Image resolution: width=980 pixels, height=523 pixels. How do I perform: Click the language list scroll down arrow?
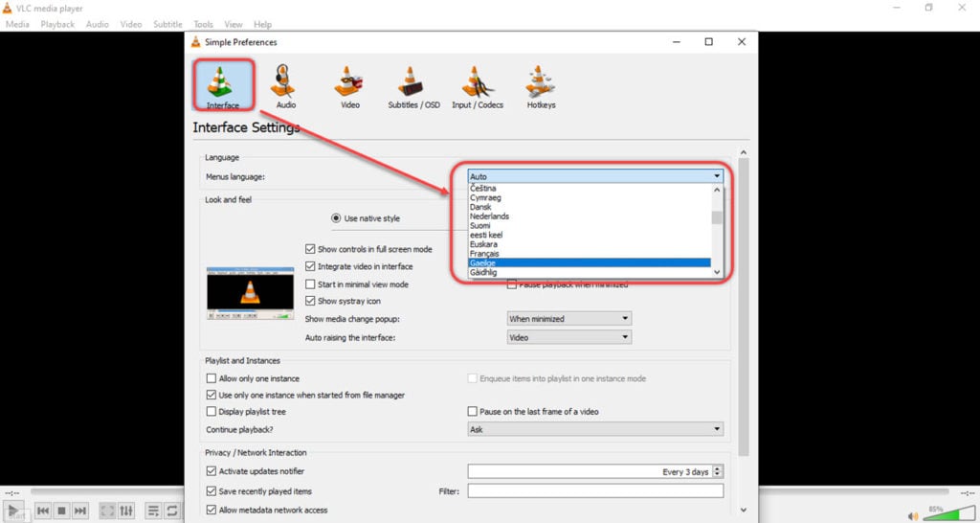(x=717, y=272)
